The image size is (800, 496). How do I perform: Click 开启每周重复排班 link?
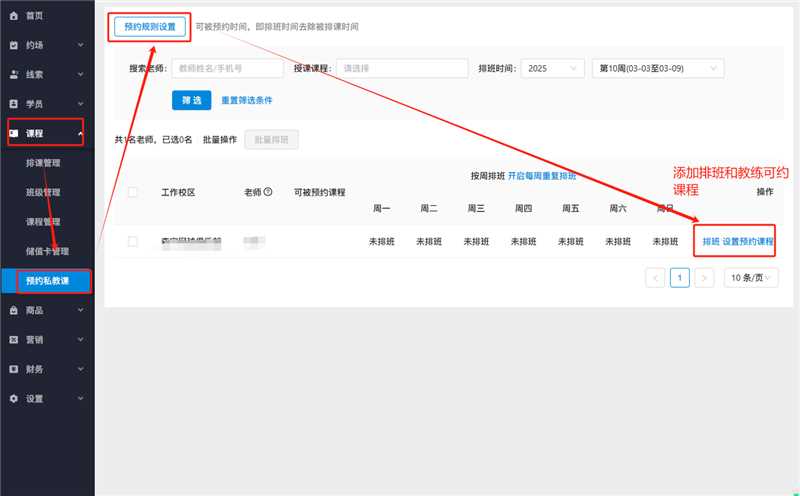pyautogui.click(x=542, y=176)
